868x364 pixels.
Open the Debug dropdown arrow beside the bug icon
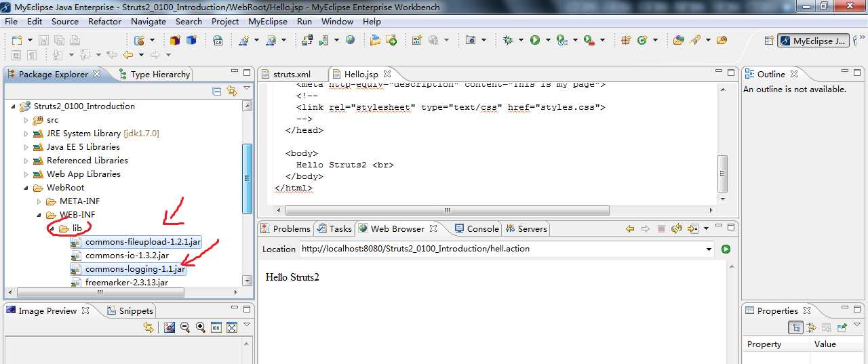coord(521,41)
